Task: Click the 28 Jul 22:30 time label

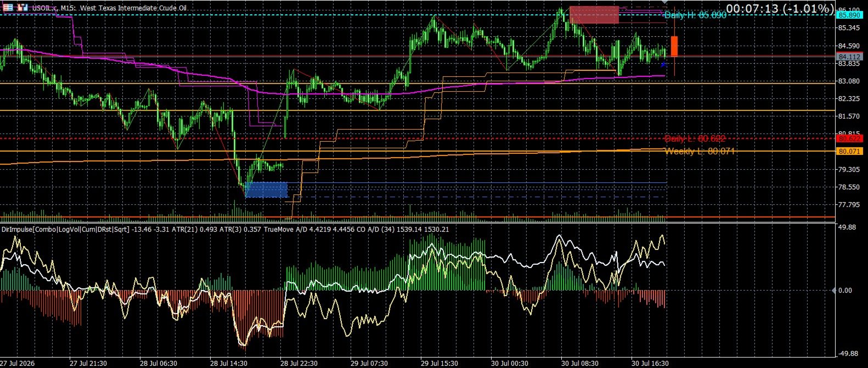Action: pos(299,363)
